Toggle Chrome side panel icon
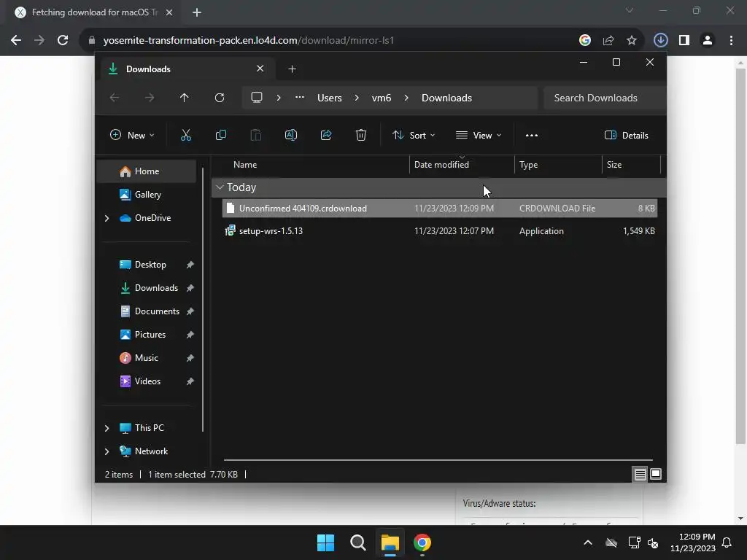 (x=684, y=40)
